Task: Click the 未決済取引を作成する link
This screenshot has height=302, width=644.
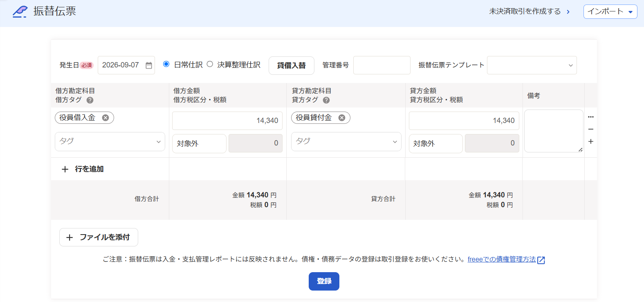Action: click(x=525, y=11)
